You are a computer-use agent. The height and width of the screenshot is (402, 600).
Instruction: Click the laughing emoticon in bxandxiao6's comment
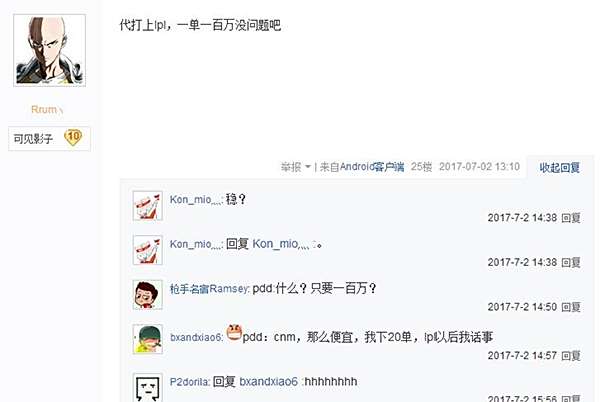coord(234,332)
